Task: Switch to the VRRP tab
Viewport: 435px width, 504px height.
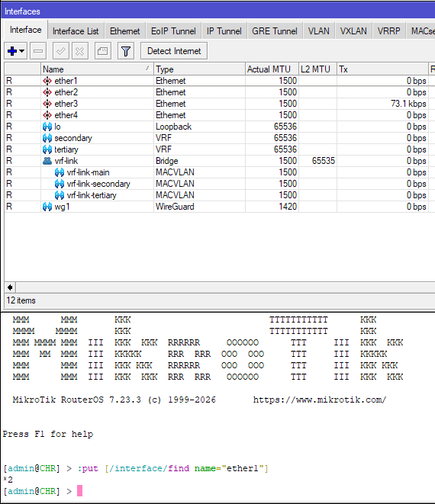Action: 389,31
